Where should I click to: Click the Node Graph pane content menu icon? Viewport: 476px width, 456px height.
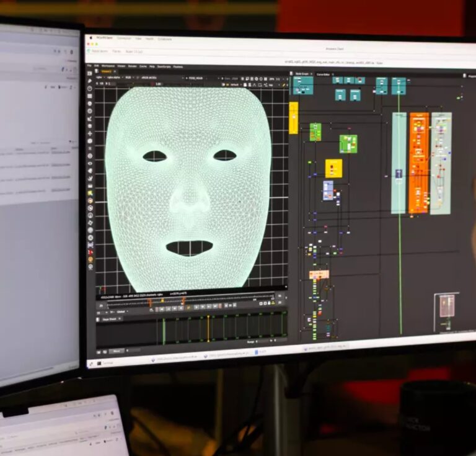click(x=291, y=74)
